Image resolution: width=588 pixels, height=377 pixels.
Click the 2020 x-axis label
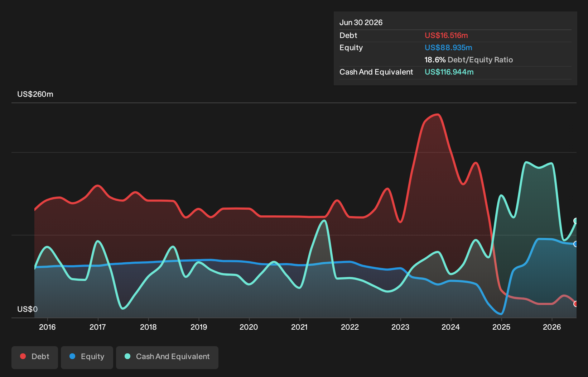(249, 327)
